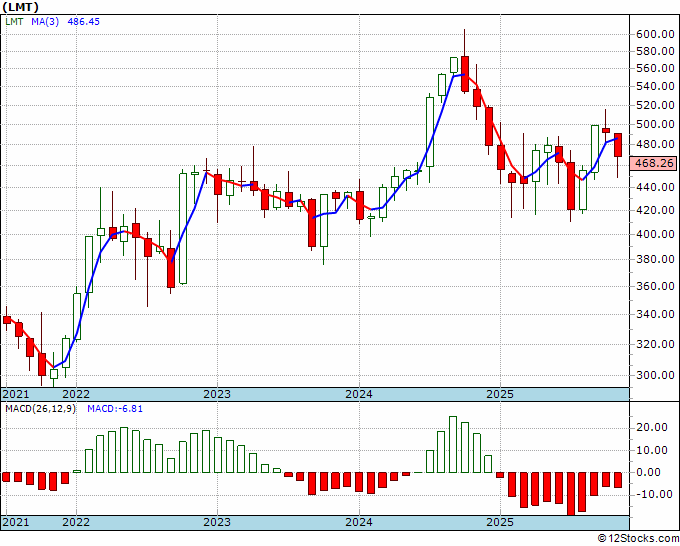Click the 580.00 price axis label
This screenshot has width=680, height=546.
tap(655, 51)
